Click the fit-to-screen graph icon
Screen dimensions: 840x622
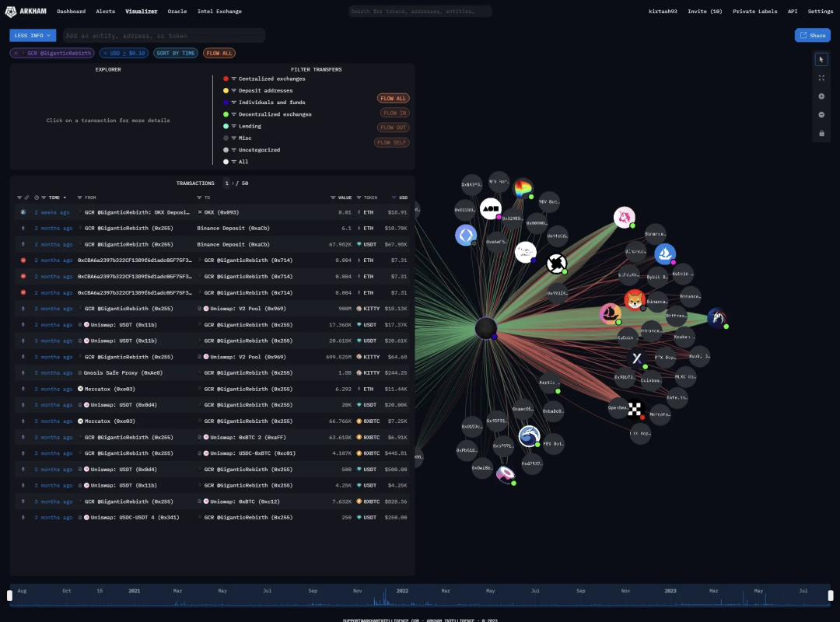[x=821, y=78]
